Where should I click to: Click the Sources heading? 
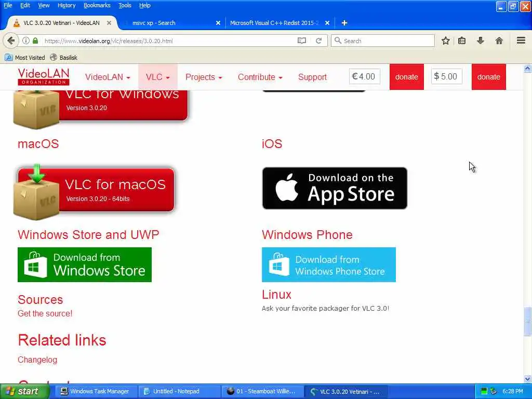click(41, 300)
